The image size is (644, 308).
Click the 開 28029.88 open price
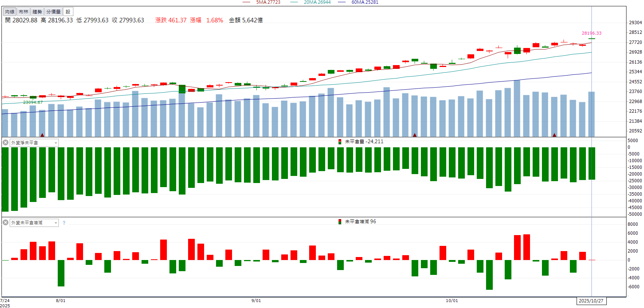[x=21, y=20]
